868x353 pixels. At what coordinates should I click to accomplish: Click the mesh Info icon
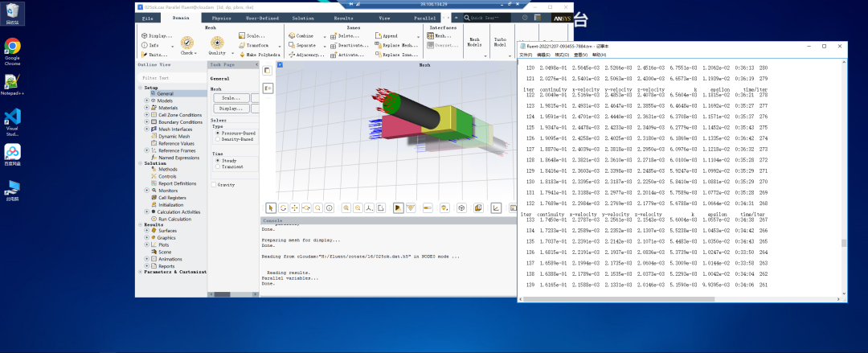pos(150,46)
